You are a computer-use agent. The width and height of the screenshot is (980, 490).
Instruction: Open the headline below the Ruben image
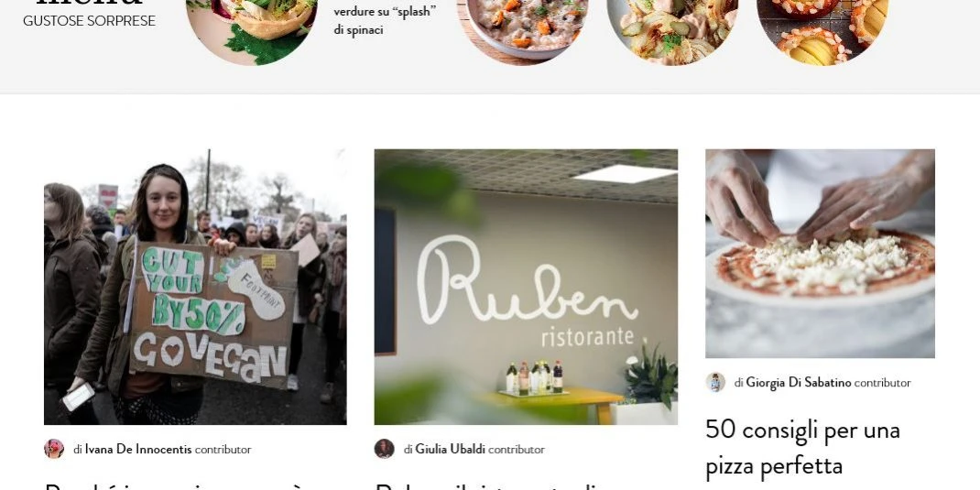click(487, 485)
